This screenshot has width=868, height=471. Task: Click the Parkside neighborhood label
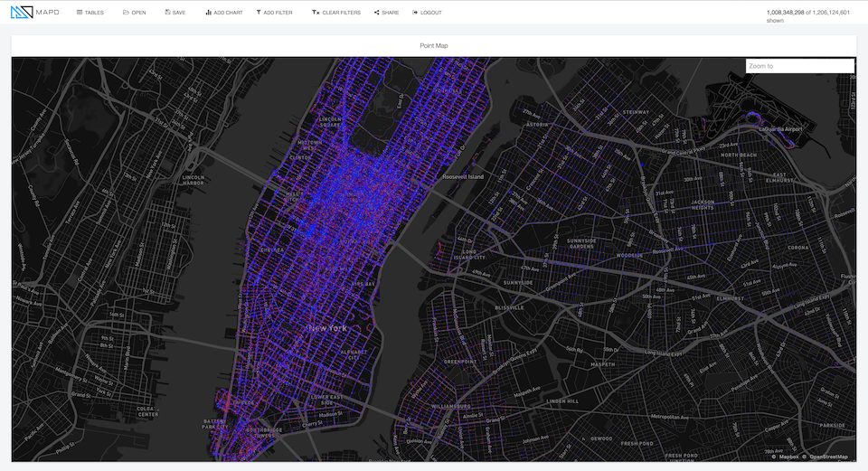click(x=832, y=426)
